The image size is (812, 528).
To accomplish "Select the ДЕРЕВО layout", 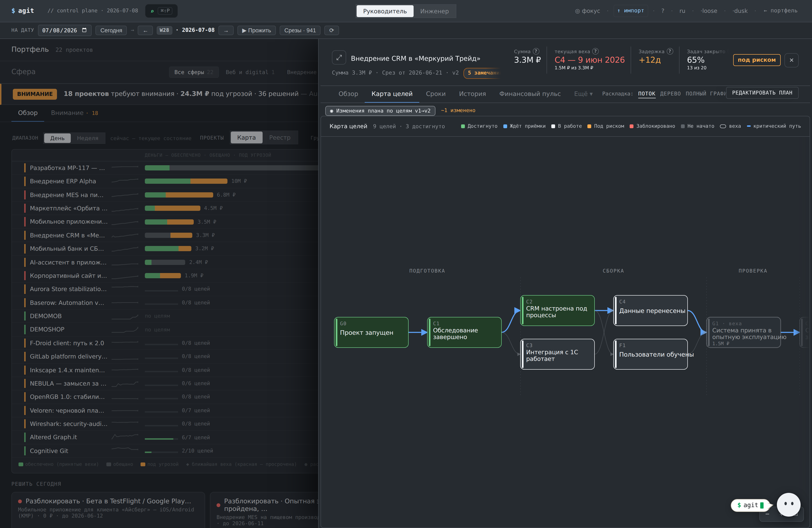I will coord(670,94).
